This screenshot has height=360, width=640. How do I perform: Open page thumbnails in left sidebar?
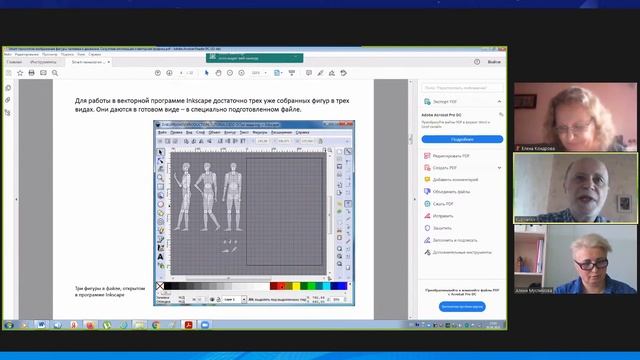tap(8, 88)
